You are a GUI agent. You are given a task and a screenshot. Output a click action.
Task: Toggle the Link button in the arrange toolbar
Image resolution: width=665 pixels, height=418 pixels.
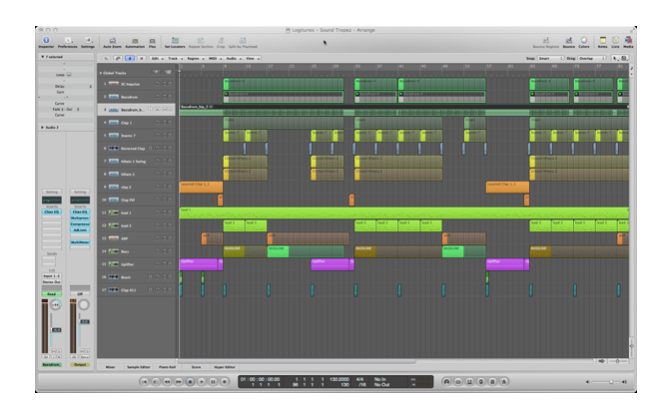pos(118,58)
